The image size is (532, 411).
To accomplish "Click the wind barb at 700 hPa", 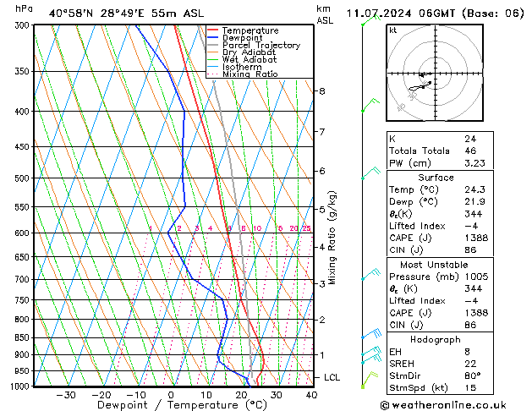I will 370,274.
